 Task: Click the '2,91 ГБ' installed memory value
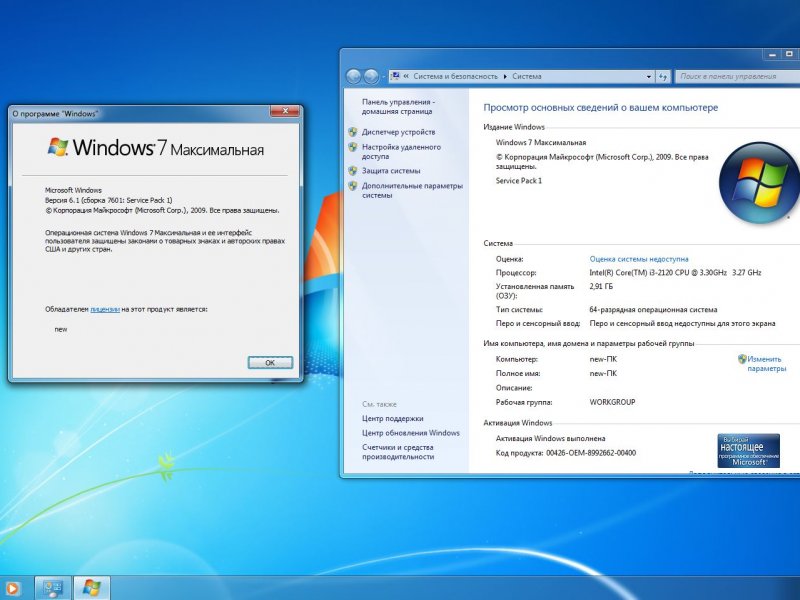tap(601, 287)
